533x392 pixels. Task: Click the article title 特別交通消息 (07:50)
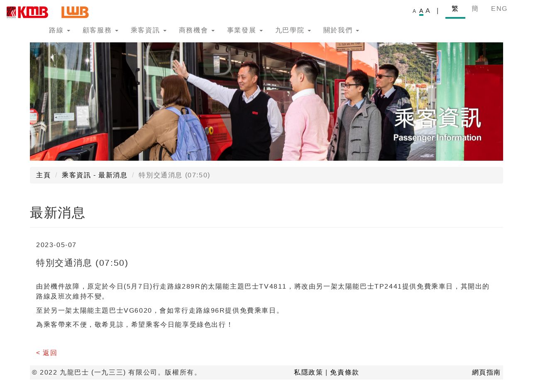click(82, 263)
